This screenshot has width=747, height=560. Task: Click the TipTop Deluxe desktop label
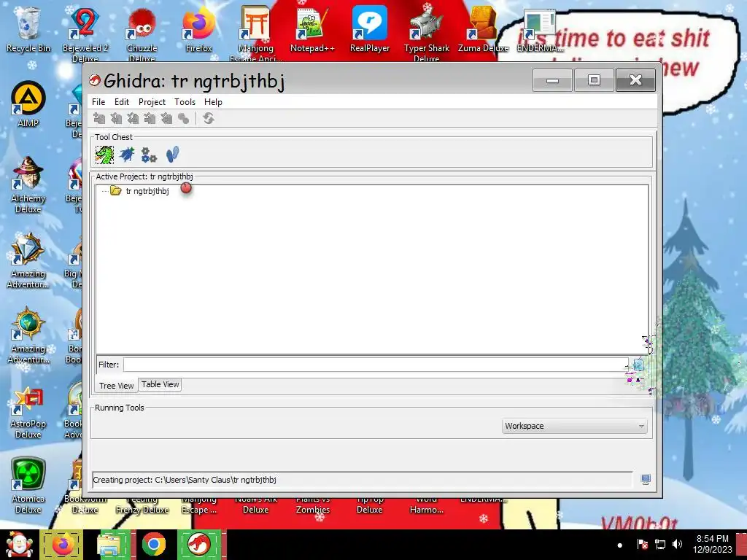tap(370, 505)
